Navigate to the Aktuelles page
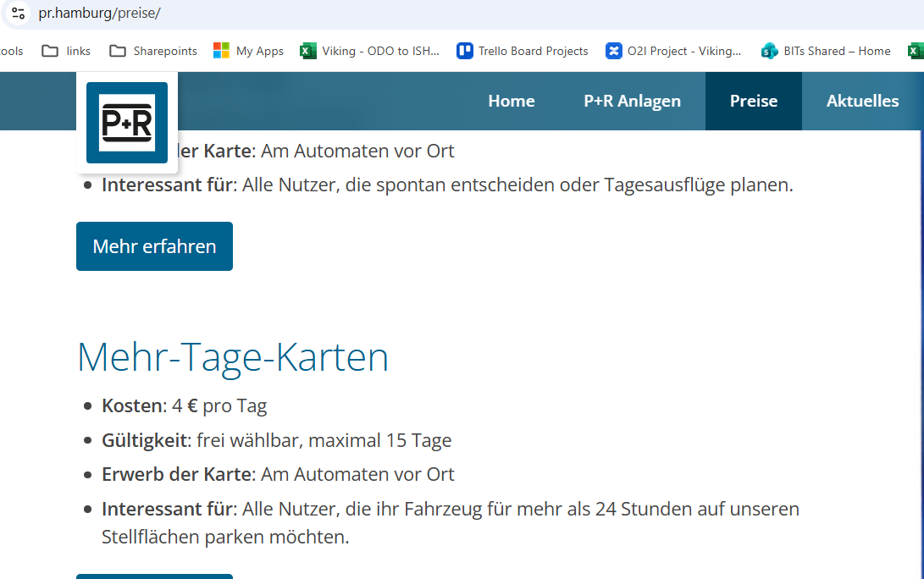This screenshot has width=924, height=579. coord(862,101)
